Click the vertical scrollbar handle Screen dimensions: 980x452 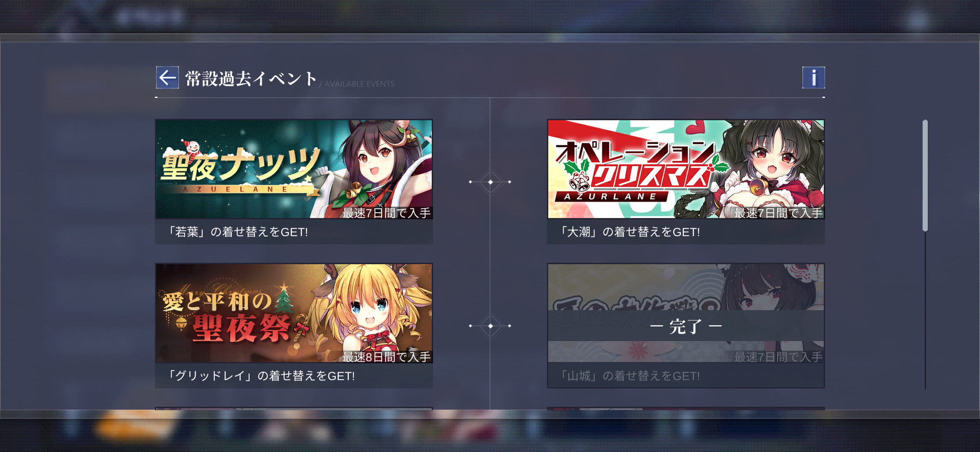(925, 175)
